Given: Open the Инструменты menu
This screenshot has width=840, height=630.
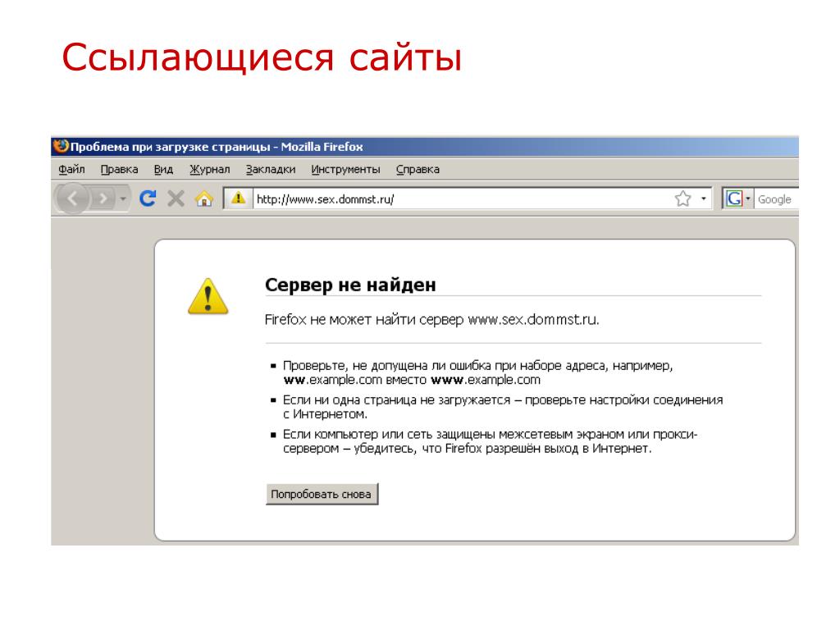Looking at the screenshot, I should click(x=345, y=169).
